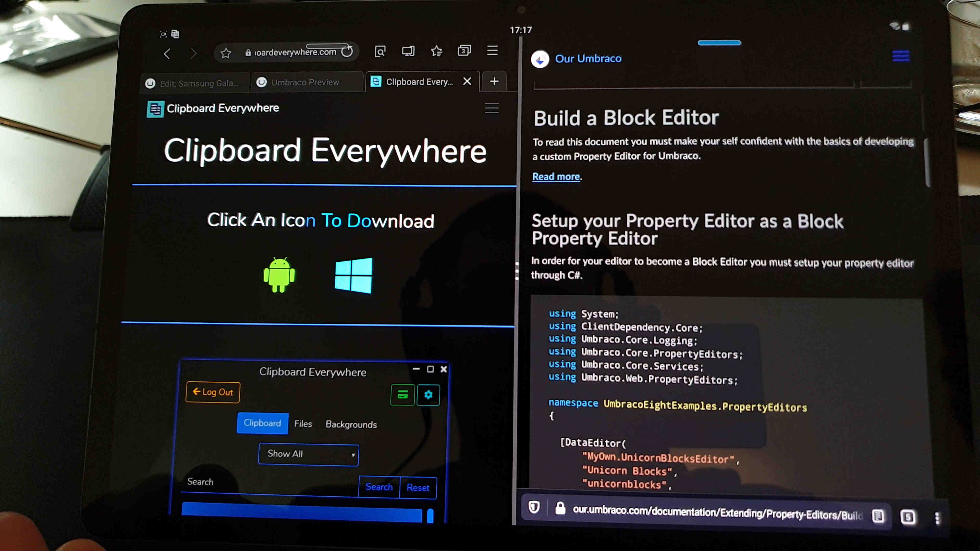This screenshot has height=551, width=980.
Task: Click the "MyOwn.UnicornBlocksEditor" string in code
Action: (658, 458)
